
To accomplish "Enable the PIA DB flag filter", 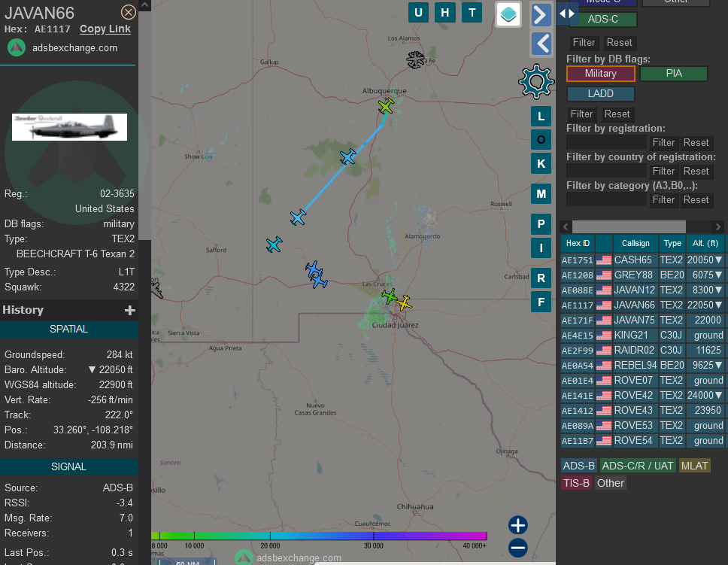I will coord(673,74).
